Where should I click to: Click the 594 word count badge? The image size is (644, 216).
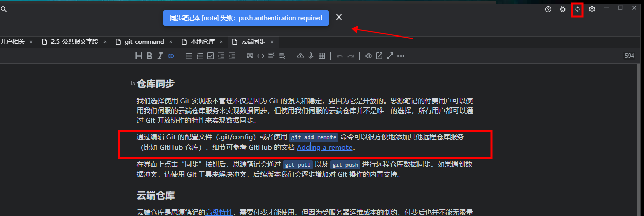click(629, 56)
